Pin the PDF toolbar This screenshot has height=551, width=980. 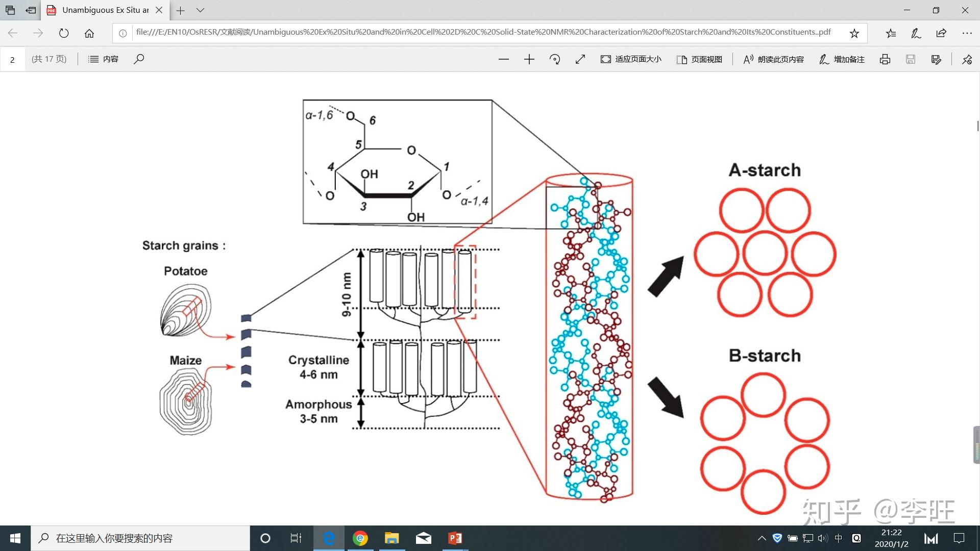[967, 59]
